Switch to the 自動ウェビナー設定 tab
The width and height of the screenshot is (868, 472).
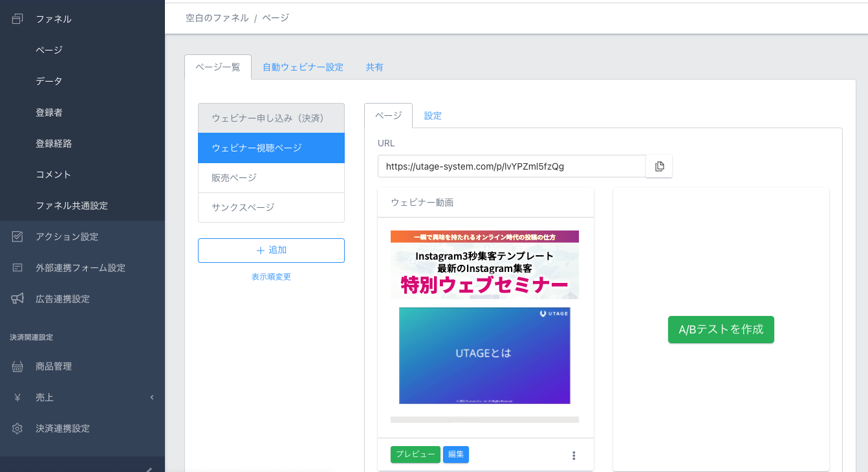[x=303, y=67]
